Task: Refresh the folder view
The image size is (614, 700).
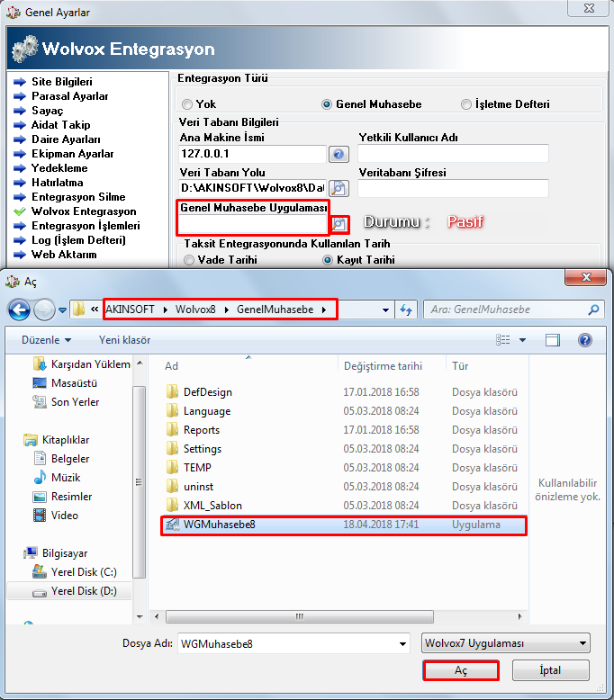Action: 406,310
